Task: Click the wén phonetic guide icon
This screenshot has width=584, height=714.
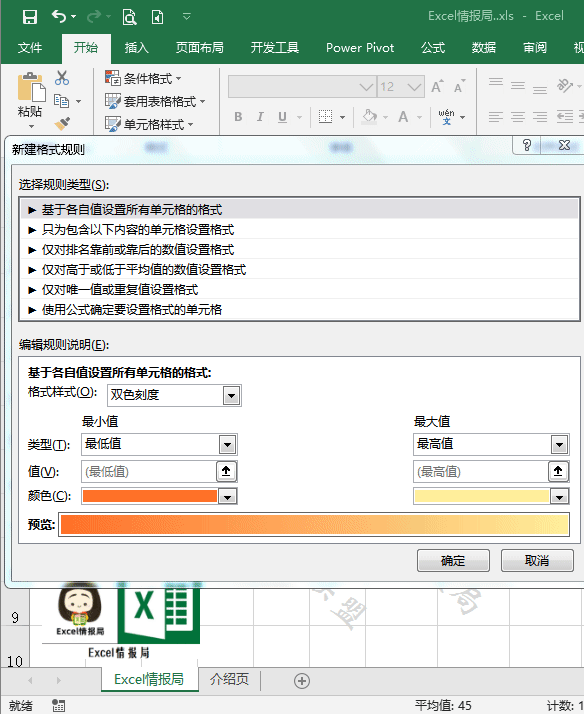Action: pyautogui.click(x=447, y=117)
